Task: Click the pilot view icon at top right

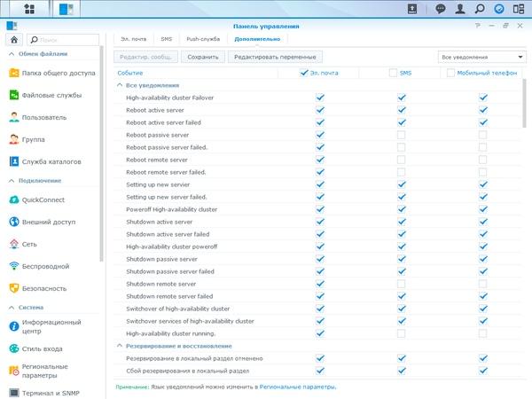Action: pyautogui.click(x=519, y=9)
